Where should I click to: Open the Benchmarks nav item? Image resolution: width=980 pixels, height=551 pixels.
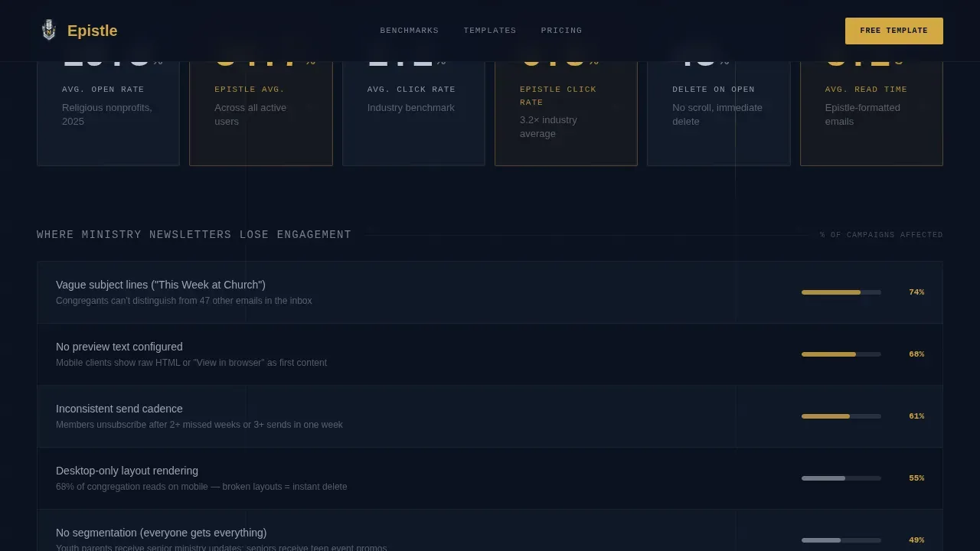pyautogui.click(x=410, y=31)
